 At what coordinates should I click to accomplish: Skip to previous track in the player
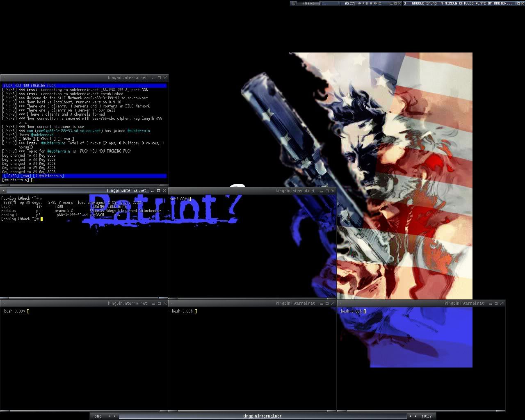coord(360,3)
